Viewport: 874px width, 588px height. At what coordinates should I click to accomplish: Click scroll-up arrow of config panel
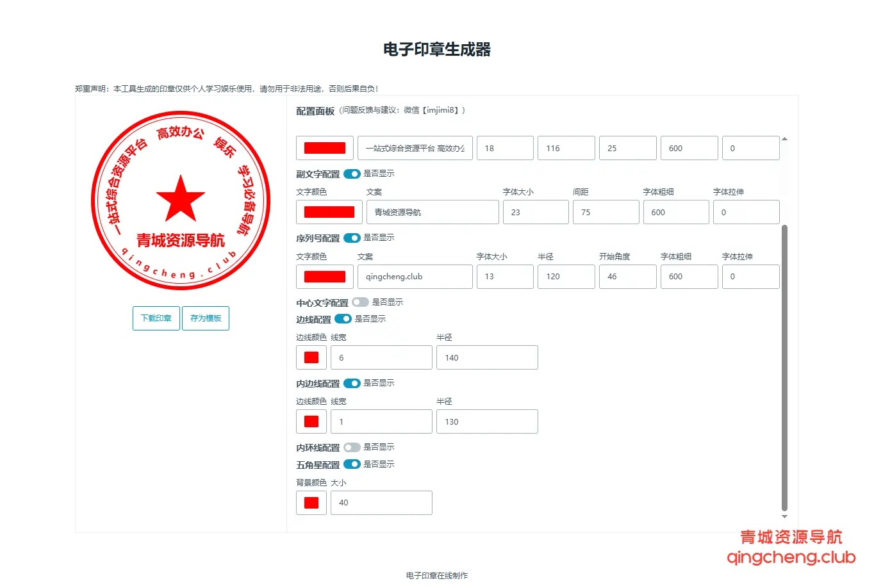point(784,139)
